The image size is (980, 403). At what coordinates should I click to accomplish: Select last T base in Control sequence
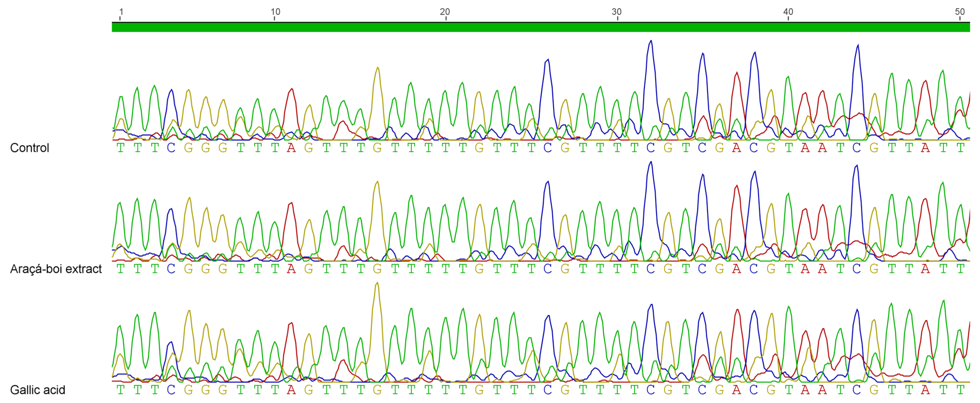pos(961,148)
